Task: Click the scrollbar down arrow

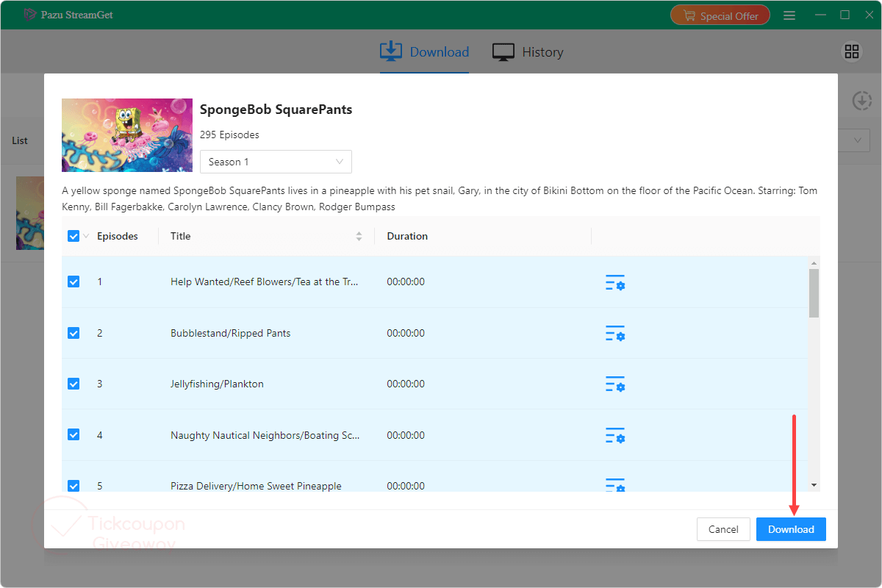Action: [x=814, y=485]
